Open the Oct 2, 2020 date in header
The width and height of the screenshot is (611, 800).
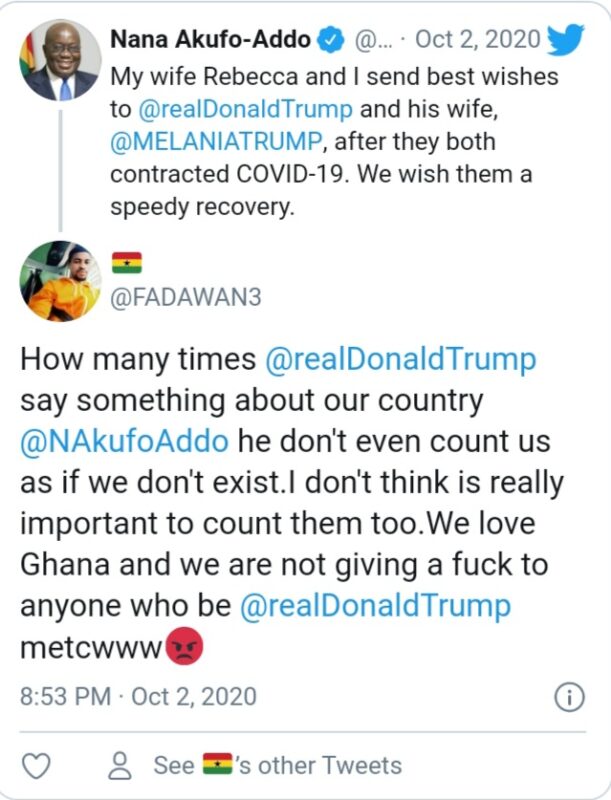(477, 41)
